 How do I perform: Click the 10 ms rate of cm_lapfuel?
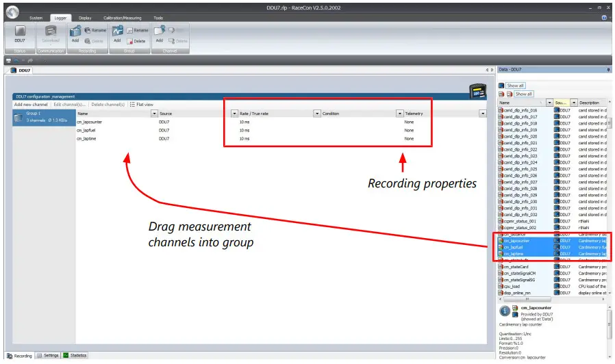pos(244,131)
